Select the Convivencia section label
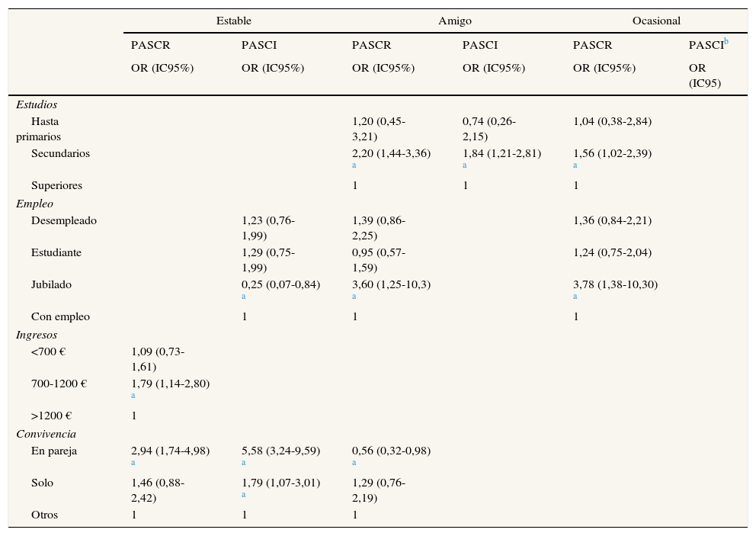Viewport: 756px width, 536px height. pos(46,435)
